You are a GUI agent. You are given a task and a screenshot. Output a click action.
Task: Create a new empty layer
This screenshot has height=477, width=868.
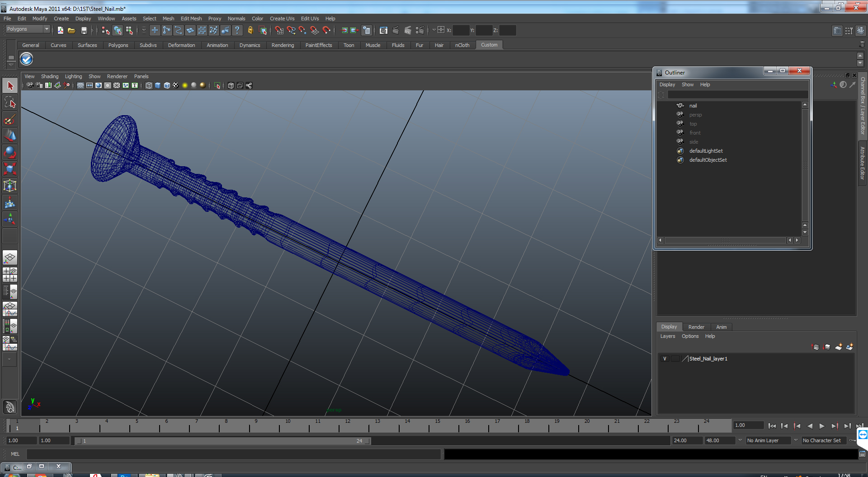pyautogui.click(x=839, y=346)
